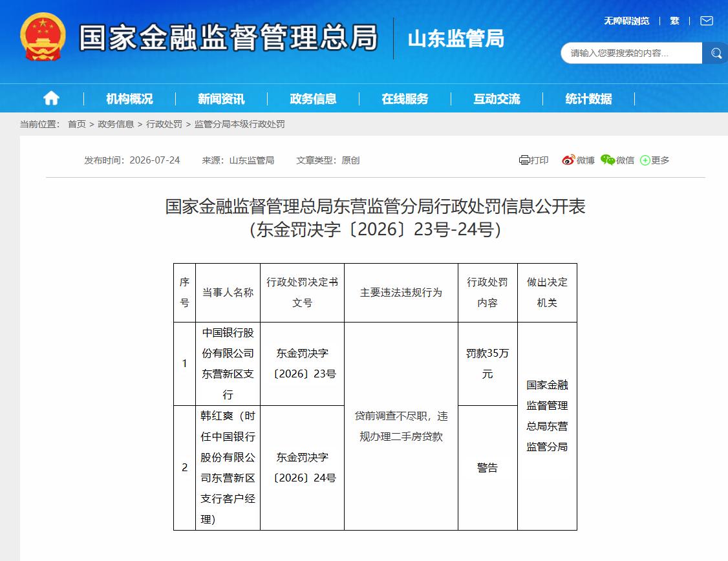Click the national emblem logo
Viewport: 728px width, 561px height.
[43, 37]
